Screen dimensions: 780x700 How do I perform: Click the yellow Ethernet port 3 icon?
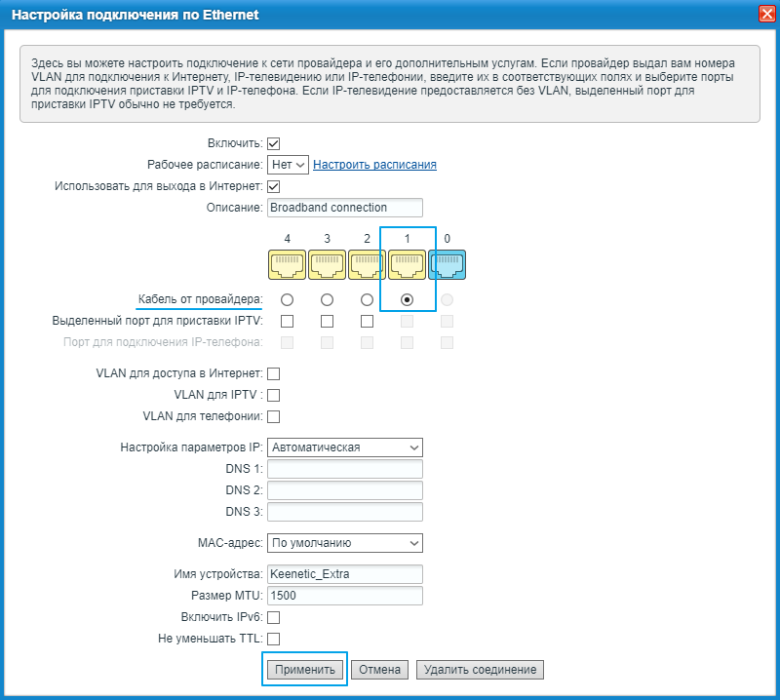327,264
